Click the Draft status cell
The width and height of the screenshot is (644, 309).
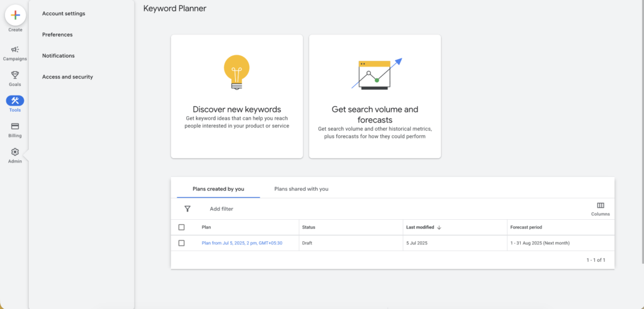point(307,243)
